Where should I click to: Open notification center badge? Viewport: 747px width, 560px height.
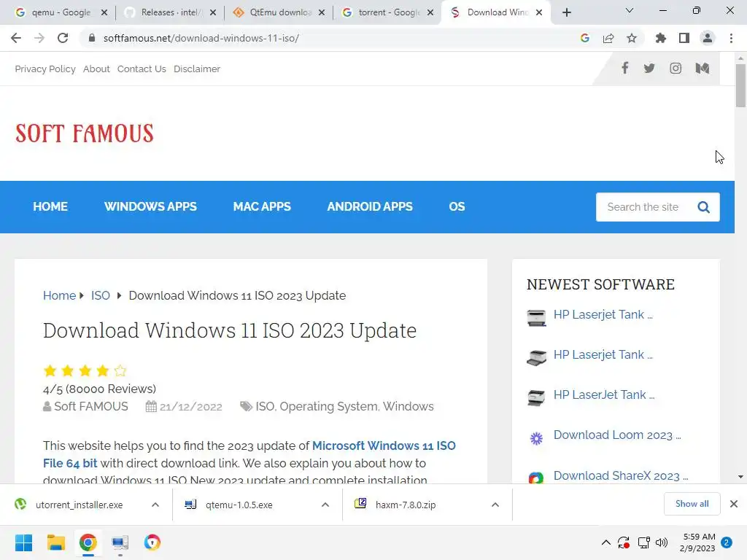point(727,542)
